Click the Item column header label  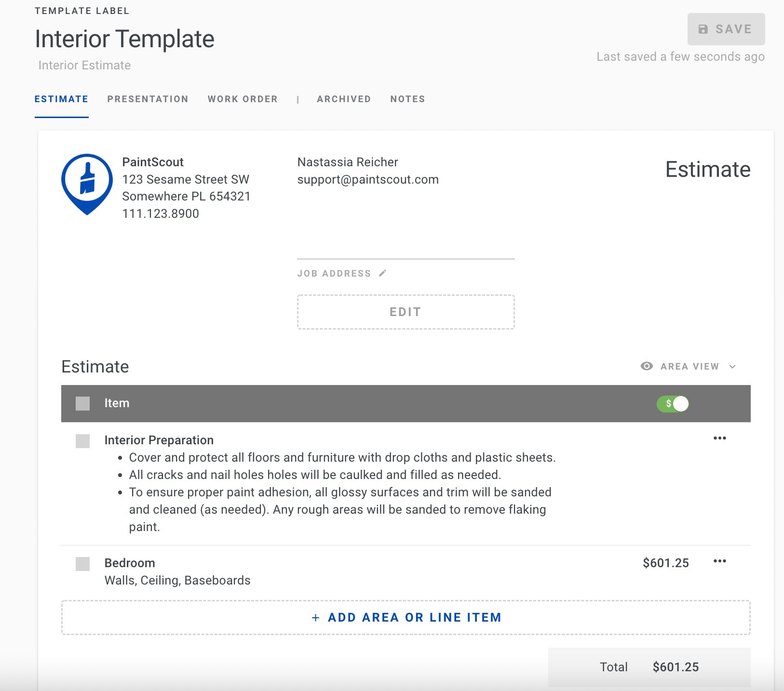click(117, 403)
